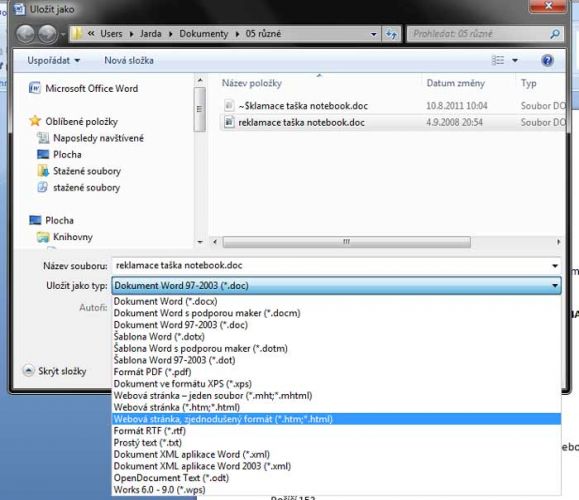Click the sidebar scroll up arrow

(x=200, y=80)
